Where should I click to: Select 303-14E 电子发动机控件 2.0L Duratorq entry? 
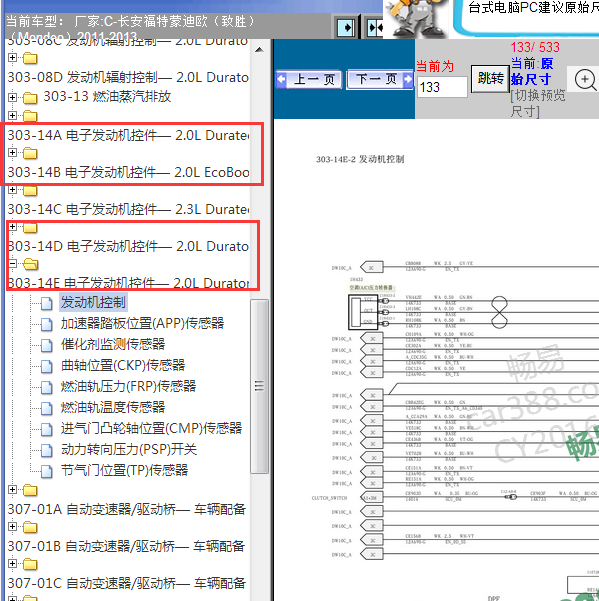(x=128, y=283)
